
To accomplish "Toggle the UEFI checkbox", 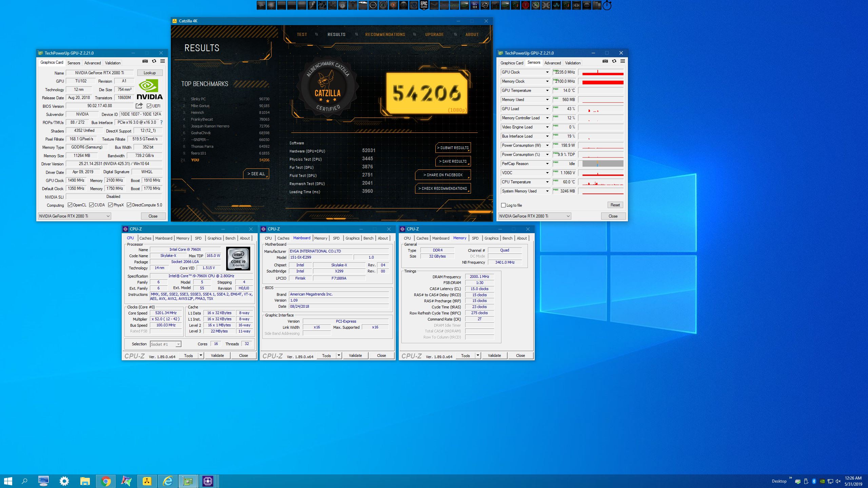I will pos(149,106).
